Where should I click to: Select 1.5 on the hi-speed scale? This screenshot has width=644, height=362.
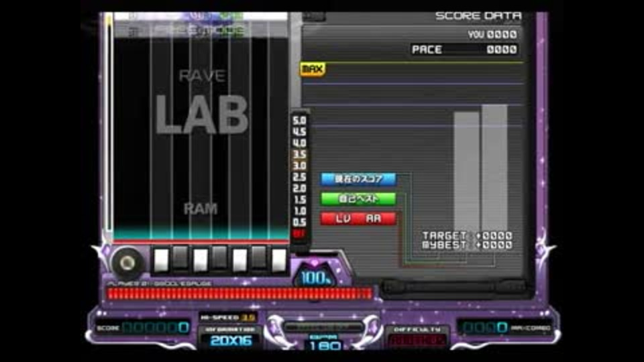pos(299,200)
